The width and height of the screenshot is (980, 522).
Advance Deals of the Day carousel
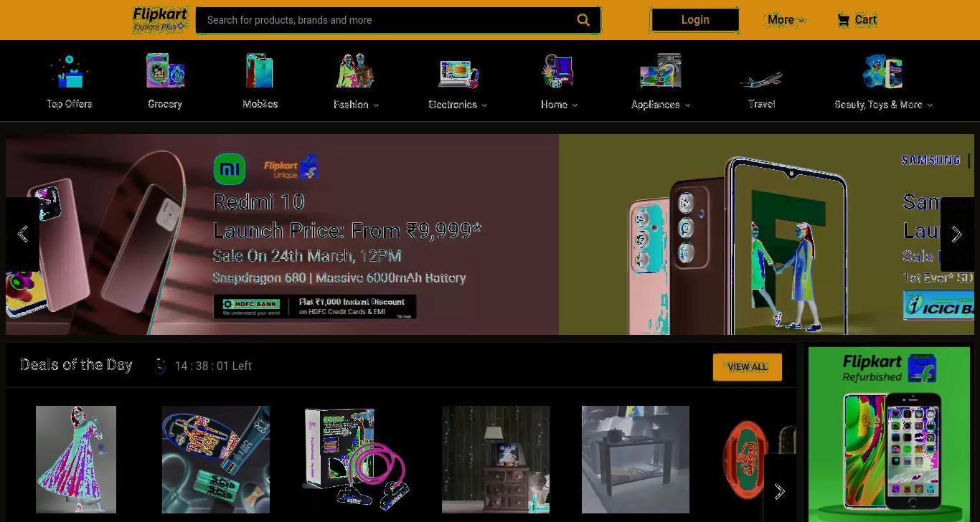[x=780, y=490]
